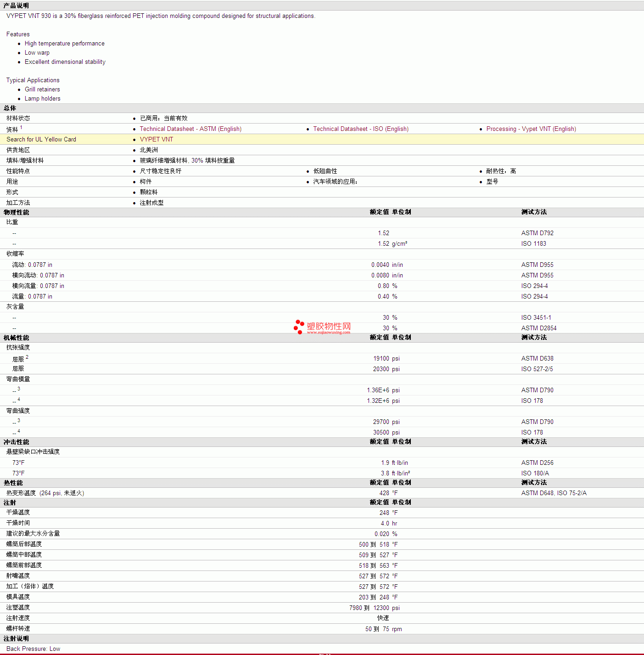Click the '耐热性，高' feature value
The height and width of the screenshot is (655, 644).
coord(501,171)
